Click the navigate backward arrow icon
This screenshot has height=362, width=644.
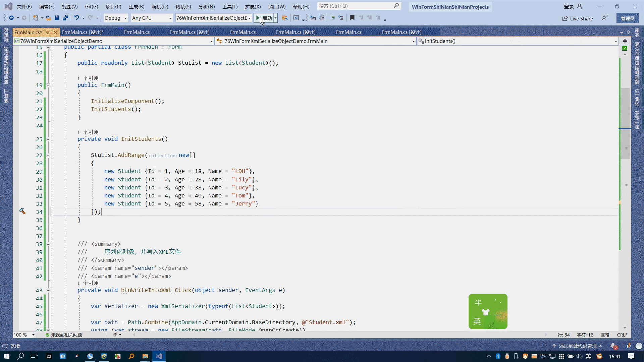click(11, 18)
